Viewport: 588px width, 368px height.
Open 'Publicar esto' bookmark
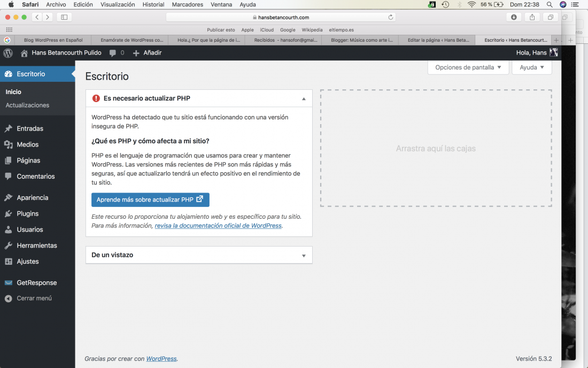pos(221,29)
